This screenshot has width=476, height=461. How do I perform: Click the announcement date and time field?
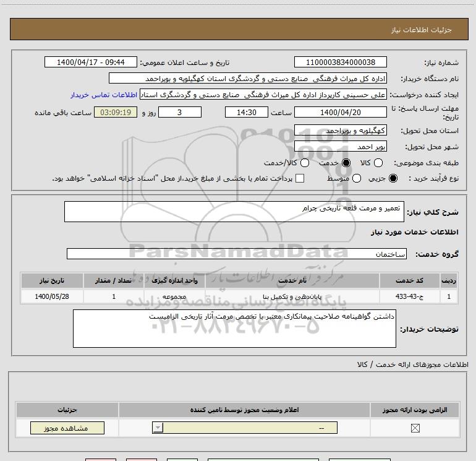(x=91, y=62)
